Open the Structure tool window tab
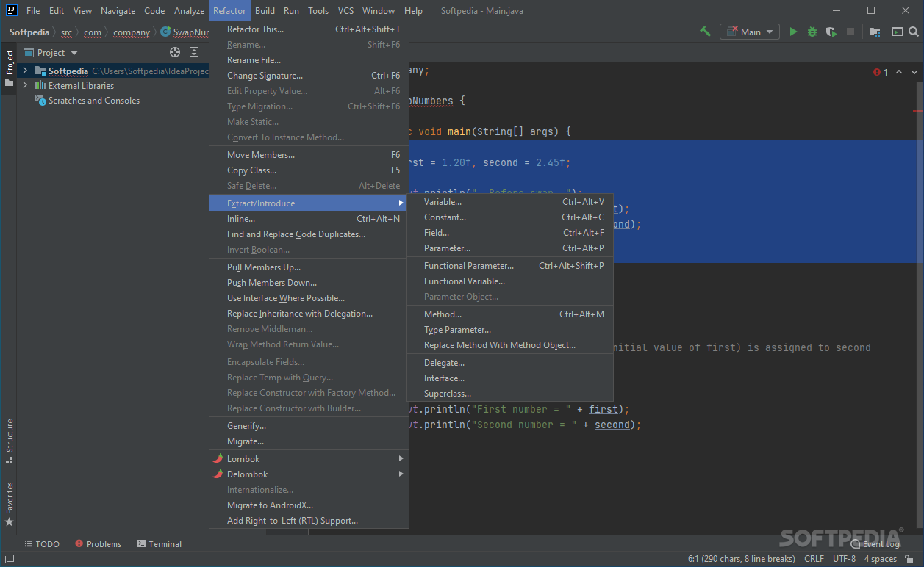The height and width of the screenshot is (567, 924). point(10,441)
